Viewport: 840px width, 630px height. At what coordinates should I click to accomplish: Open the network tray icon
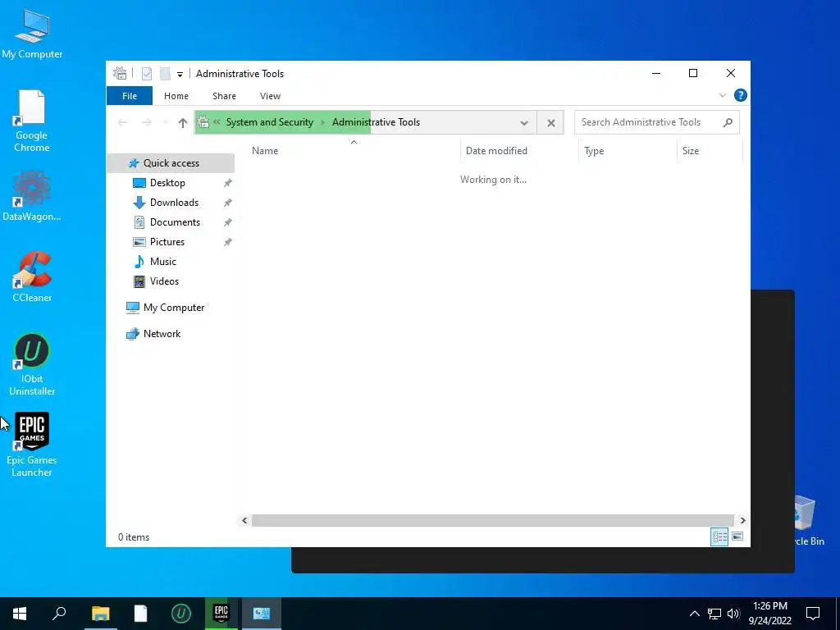click(714, 614)
